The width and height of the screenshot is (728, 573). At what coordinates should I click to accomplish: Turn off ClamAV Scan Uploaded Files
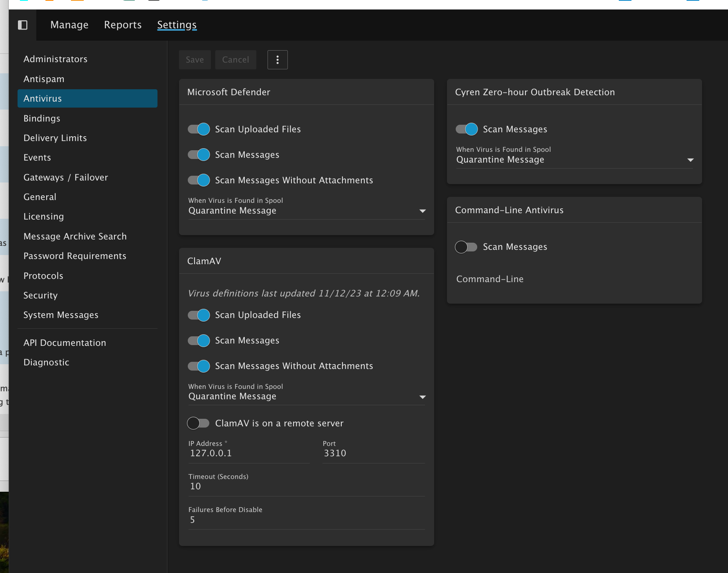tap(199, 315)
